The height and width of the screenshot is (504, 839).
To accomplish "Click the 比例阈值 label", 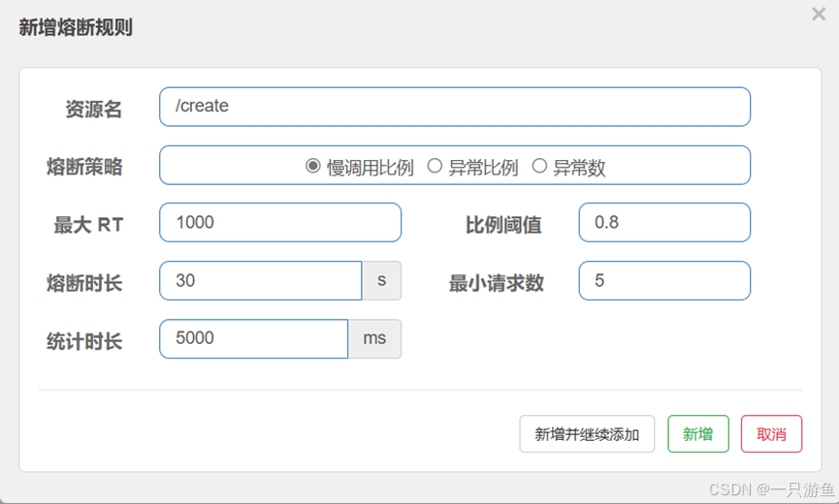I will click(503, 225).
